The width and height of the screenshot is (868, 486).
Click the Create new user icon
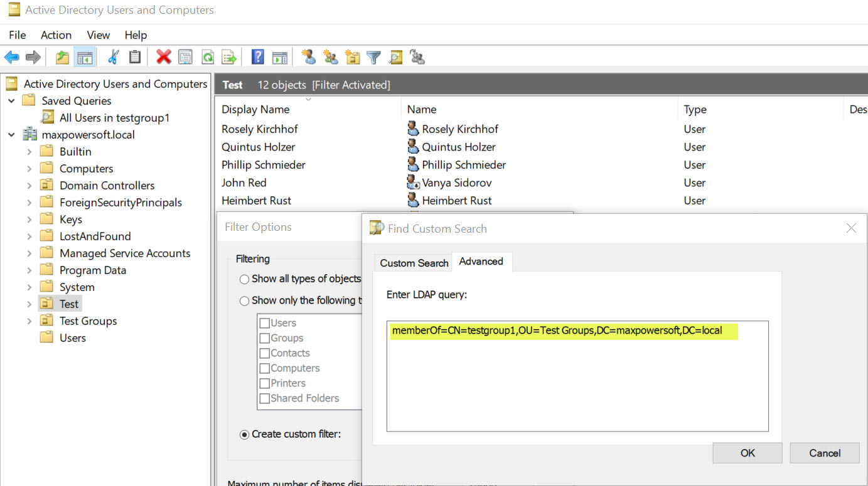(x=308, y=57)
